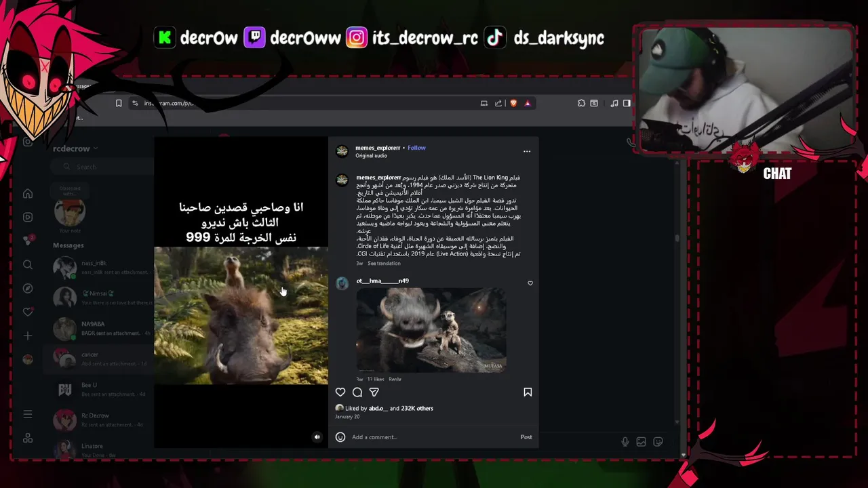Open the comment bubble icon on the post

click(x=357, y=392)
